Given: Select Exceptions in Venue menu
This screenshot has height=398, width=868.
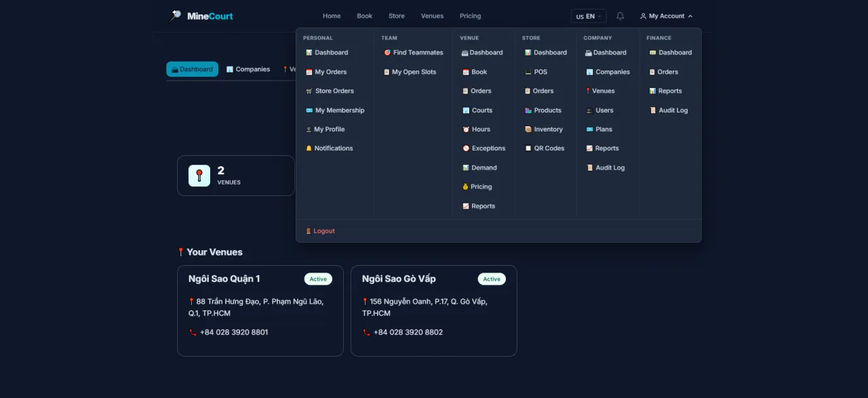Looking at the screenshot, I should pos(484,148).
